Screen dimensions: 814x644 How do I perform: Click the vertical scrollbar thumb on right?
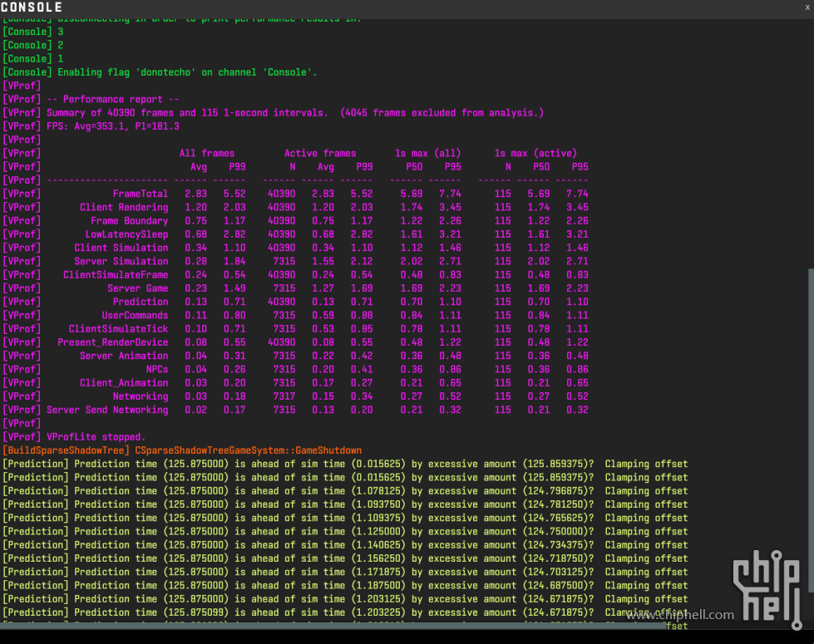click(x=809, y=432)
